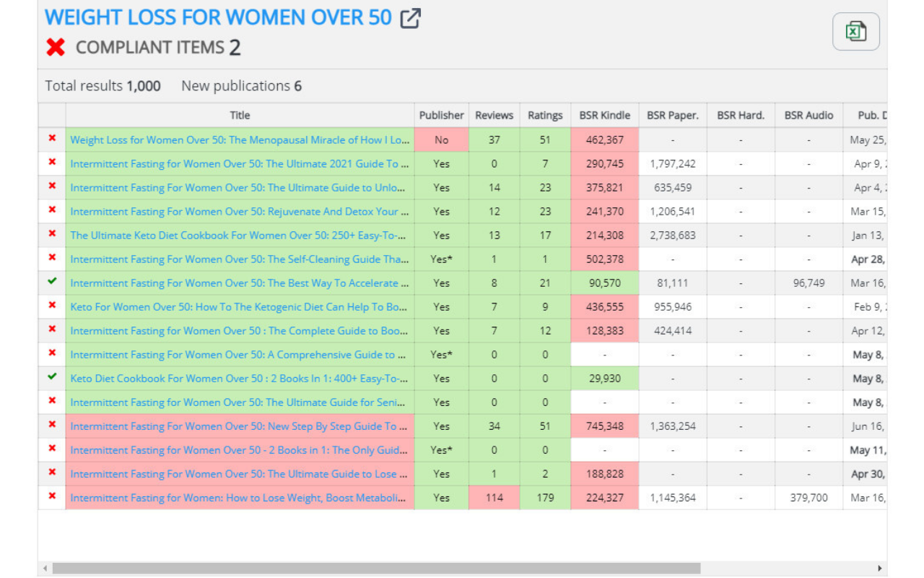Click red X on the Menopausal Miracle row
Screen dimensions: 924x578
click(x=52, y=139)
